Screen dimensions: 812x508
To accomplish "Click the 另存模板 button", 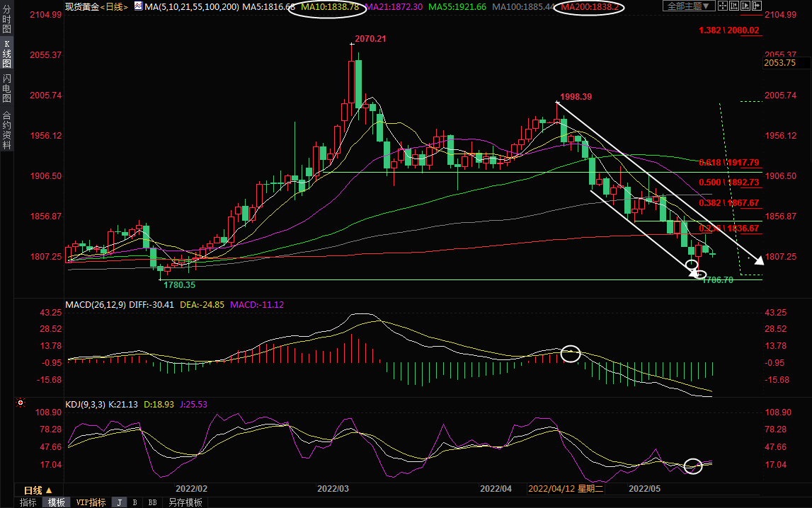I will tap(185, 502).
